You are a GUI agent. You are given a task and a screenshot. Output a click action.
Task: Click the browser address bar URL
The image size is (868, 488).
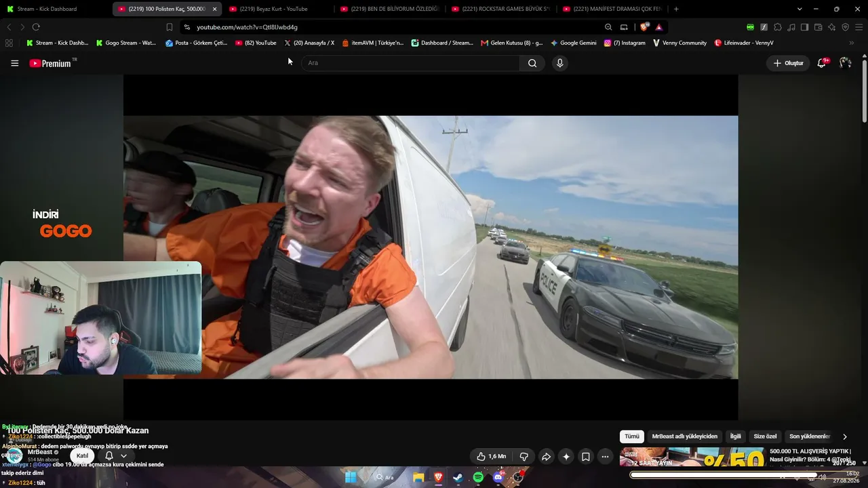pos(247,27)
